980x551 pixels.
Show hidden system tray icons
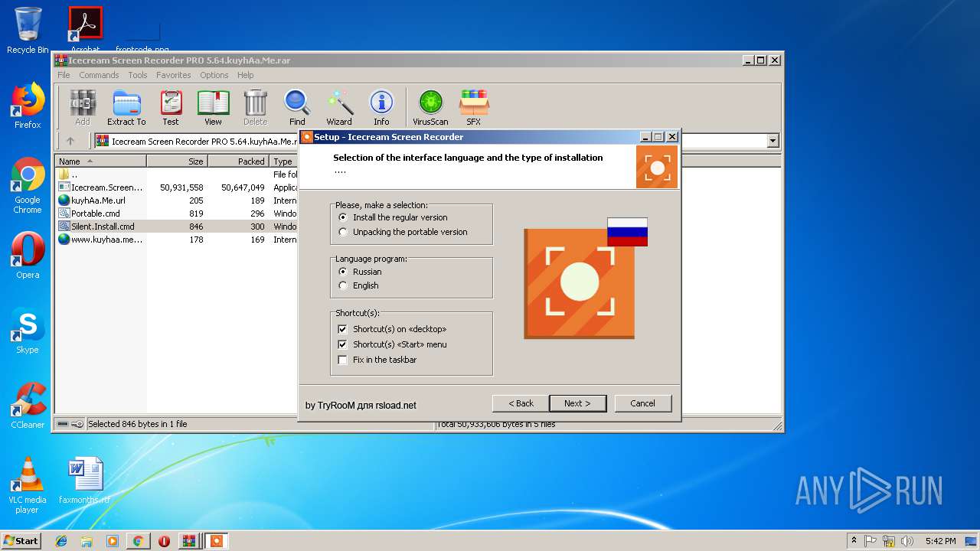854,541
